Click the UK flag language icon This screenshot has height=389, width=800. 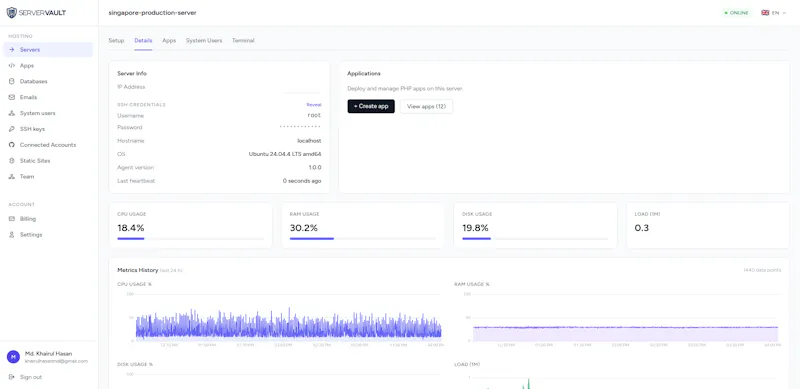click(x=765, y=13)
